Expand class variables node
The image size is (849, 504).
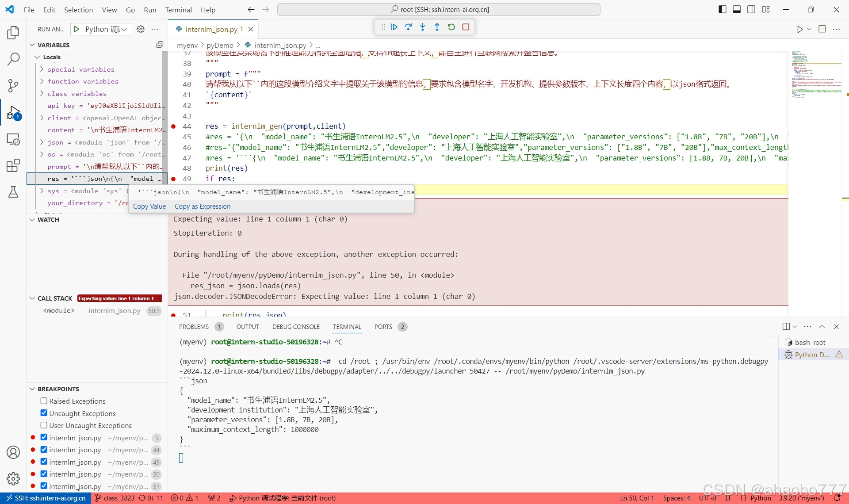point(42,93)
